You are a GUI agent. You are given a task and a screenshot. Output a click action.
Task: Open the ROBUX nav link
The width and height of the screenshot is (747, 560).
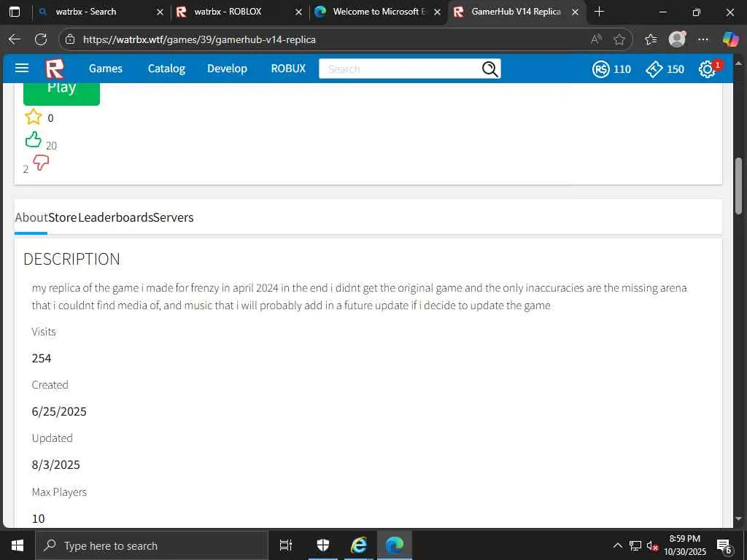pyautogui.click(x=288, y=69)
